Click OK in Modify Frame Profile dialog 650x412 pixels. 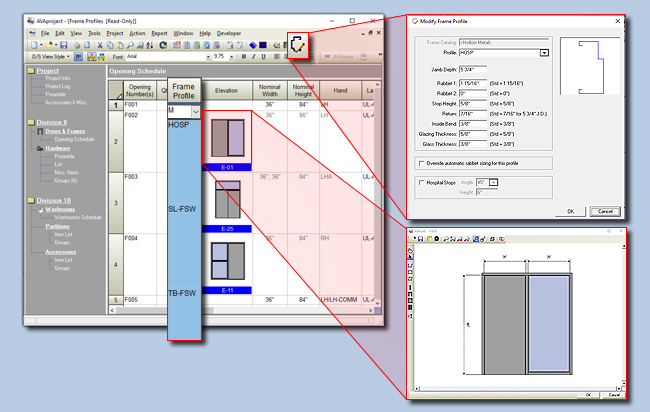(569, 211)
